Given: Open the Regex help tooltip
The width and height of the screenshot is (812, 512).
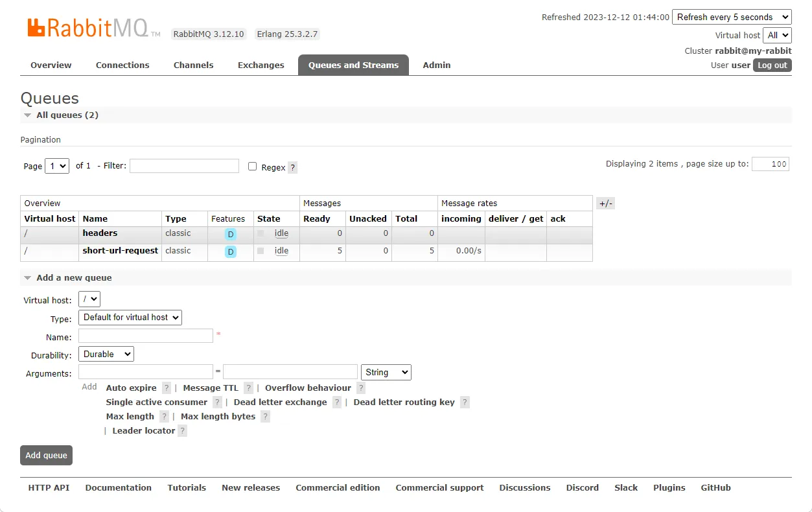Looking at the screenshot, I should click(x=292, y=167).
